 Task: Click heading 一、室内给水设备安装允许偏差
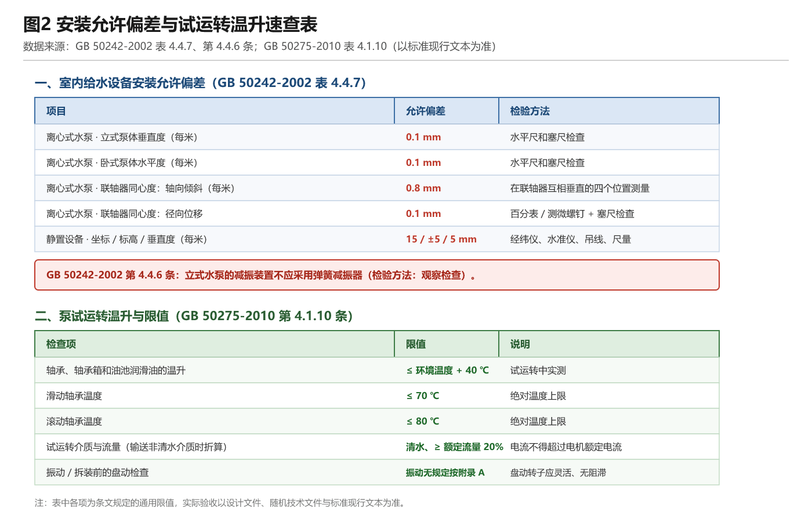(x=201, y=83)
